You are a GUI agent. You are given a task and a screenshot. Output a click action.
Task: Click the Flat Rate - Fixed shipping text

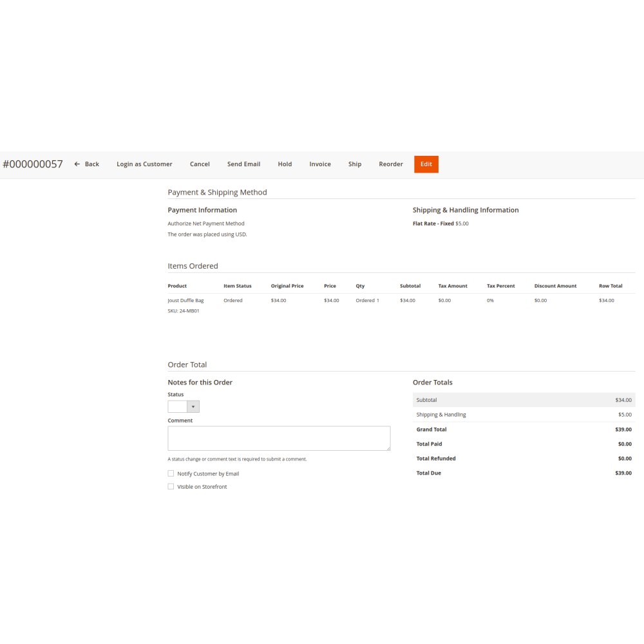433,223
